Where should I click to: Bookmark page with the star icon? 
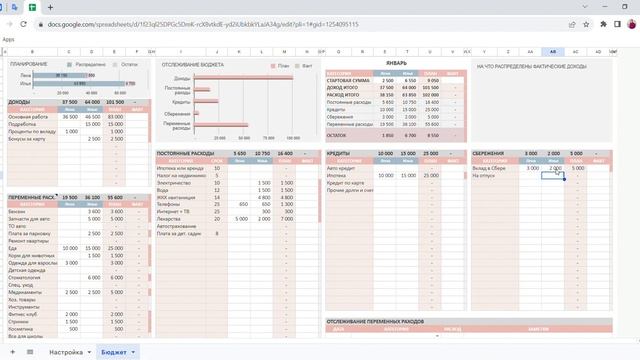pyautogui.click(x=586, y=24)
